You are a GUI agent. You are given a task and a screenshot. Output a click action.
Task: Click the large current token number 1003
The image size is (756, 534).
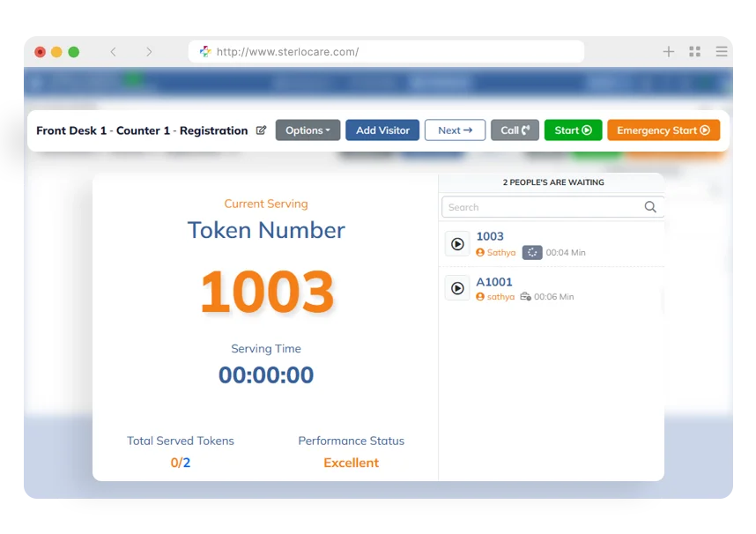pyautogui.click(x=267, y=292)
